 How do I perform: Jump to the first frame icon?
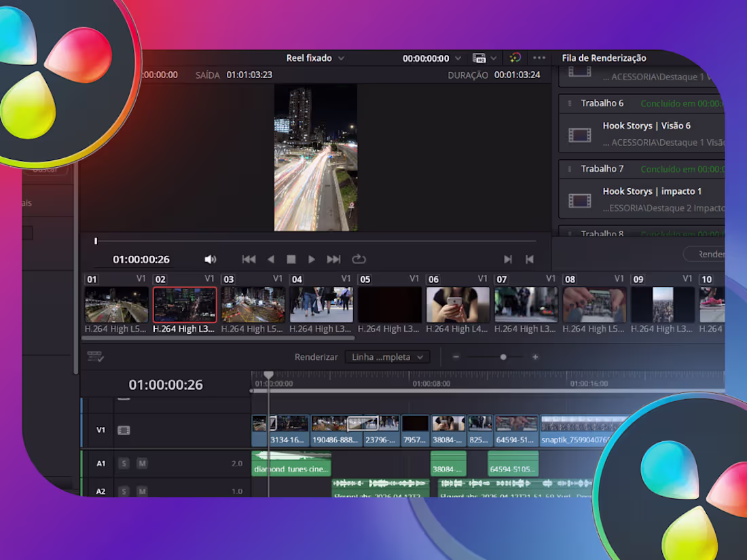pos(249,259)
